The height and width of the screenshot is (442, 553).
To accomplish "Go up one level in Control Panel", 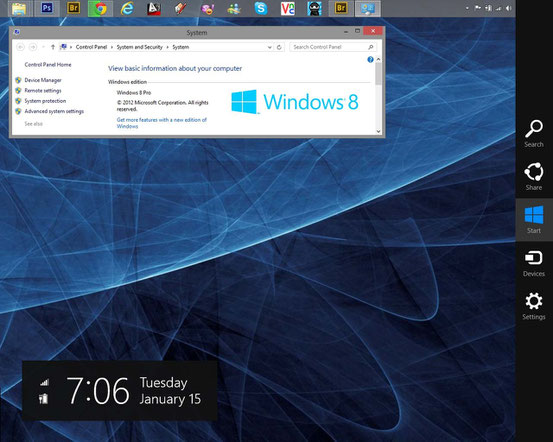I will coord(53,47).
